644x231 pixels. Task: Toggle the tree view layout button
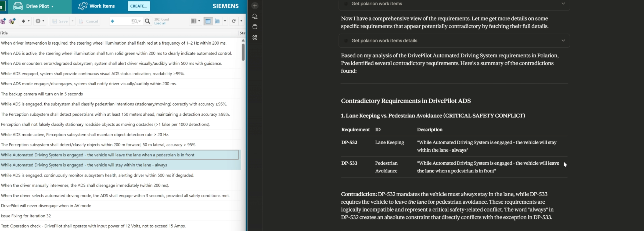pos(217,21)
